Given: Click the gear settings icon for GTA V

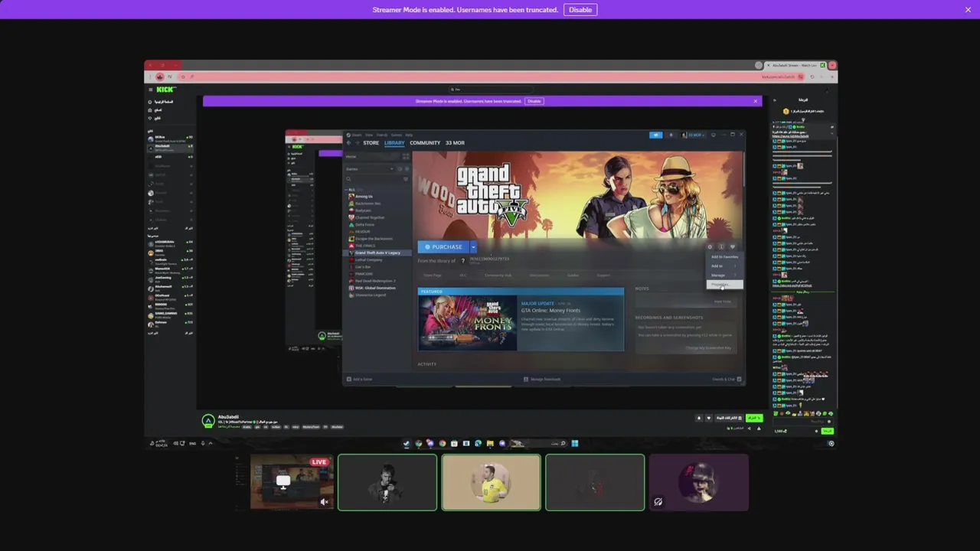Looking at the screenshot, I should coord(710,246).
